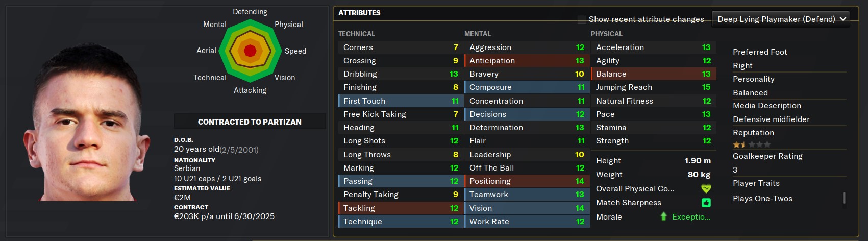Image resolution: width=868 pixels, height=241 pixels.
Task: Click the Match Sharpness thumbs-up icon
Action: pyautogui.click(x=706, y=203)
